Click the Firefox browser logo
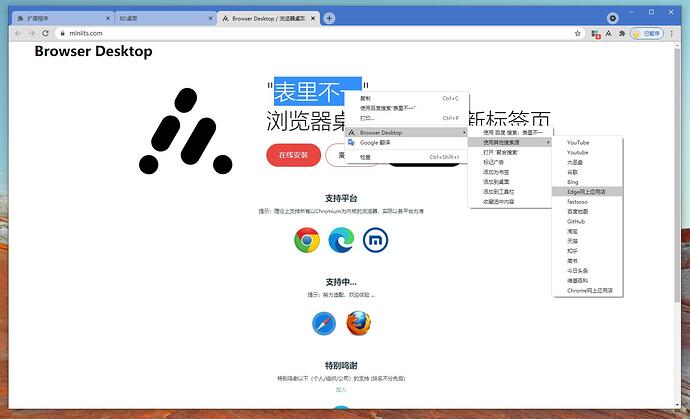The height and width of the screenshot is (419, 690). click(358, 323)
